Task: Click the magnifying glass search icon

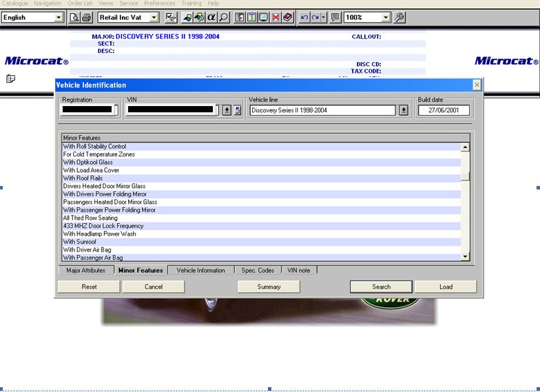Action: point(223,17)
